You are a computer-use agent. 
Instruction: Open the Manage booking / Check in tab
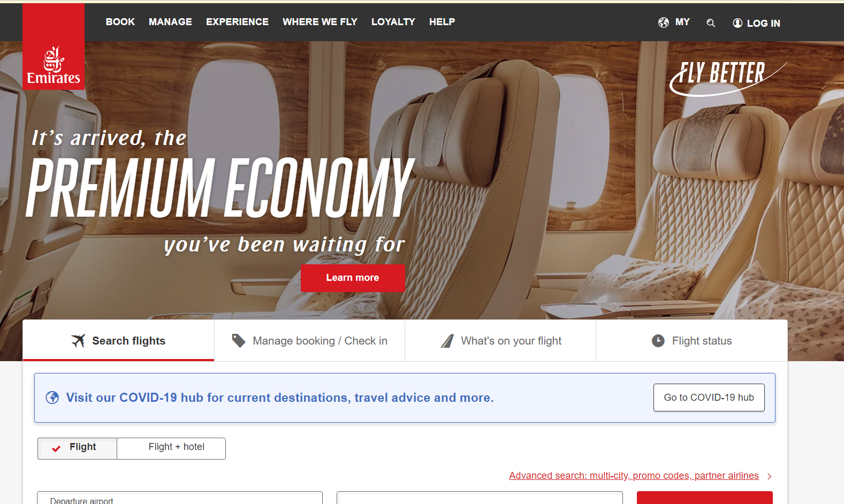tap(309, 341)
